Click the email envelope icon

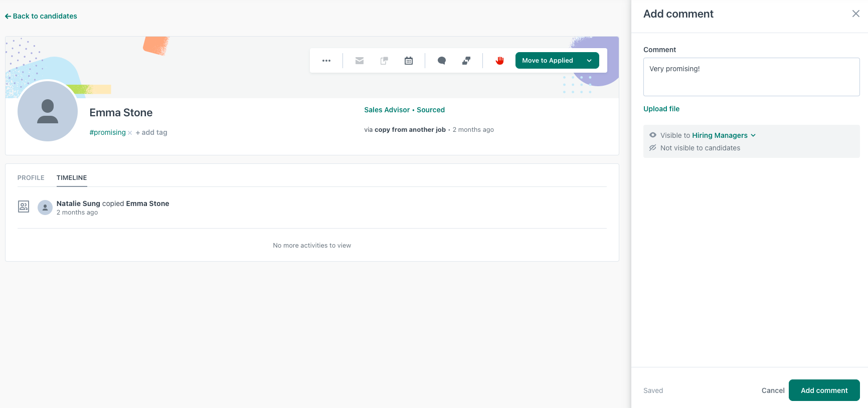click(x=360, y=61)
